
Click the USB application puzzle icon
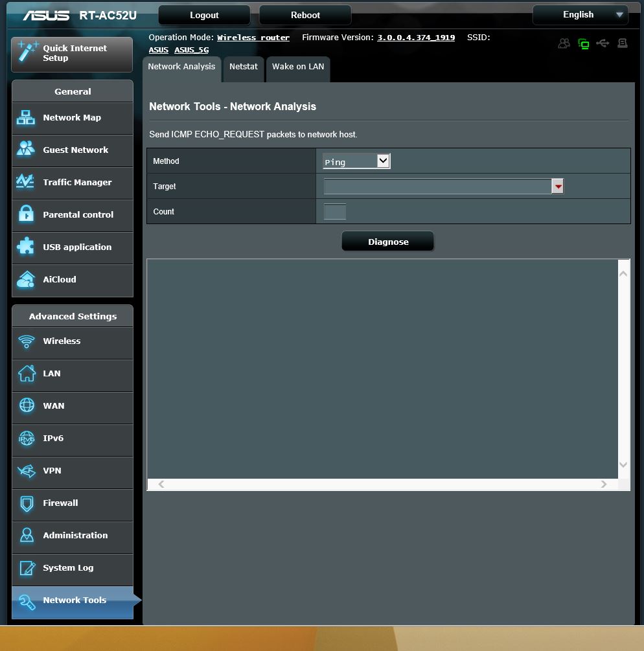(26, 246)
